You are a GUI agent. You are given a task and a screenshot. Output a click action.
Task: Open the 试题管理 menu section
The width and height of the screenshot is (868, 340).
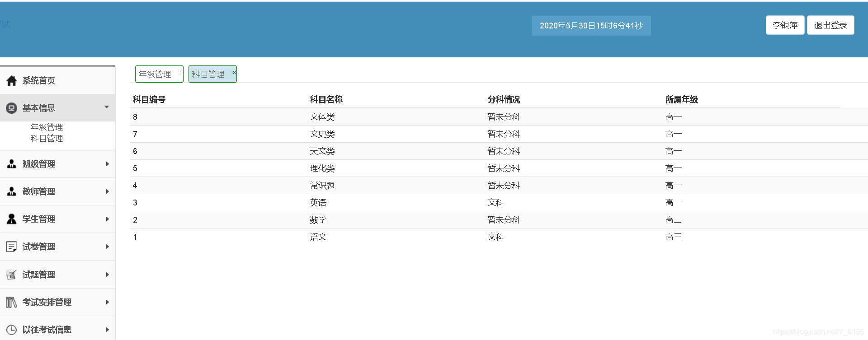pyautogui.click(x=57, y=275)
